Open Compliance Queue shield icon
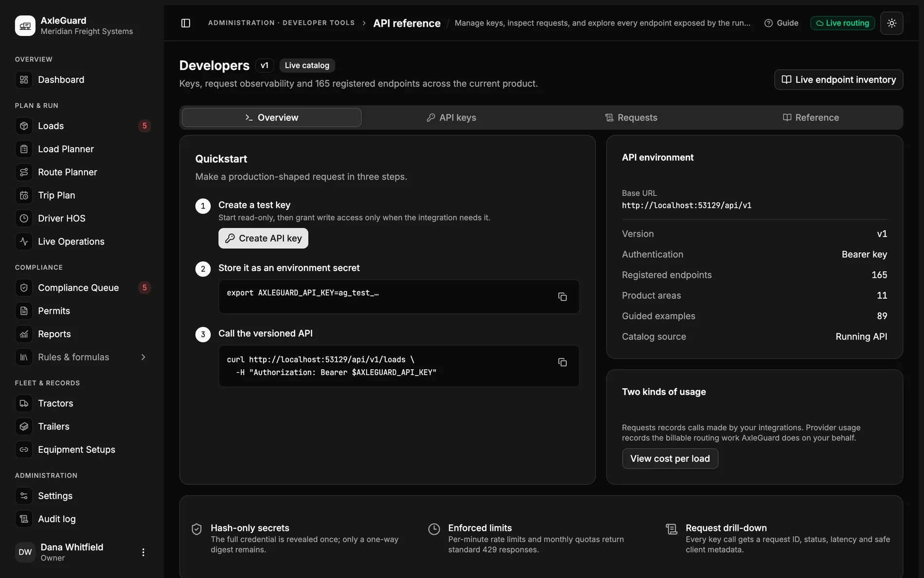Viewport: 924px width, 578px height. pyautogui.click(x=24, y=288)
